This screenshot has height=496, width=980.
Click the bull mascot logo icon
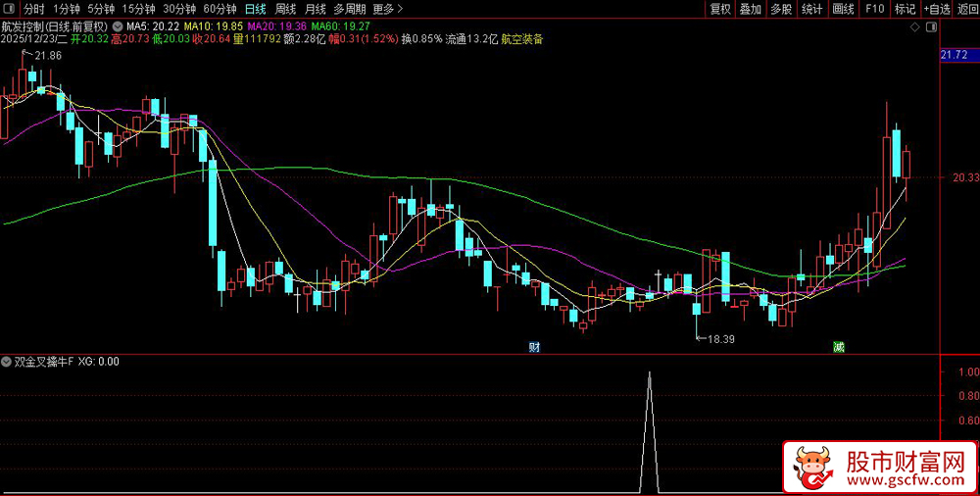[811, 469]
